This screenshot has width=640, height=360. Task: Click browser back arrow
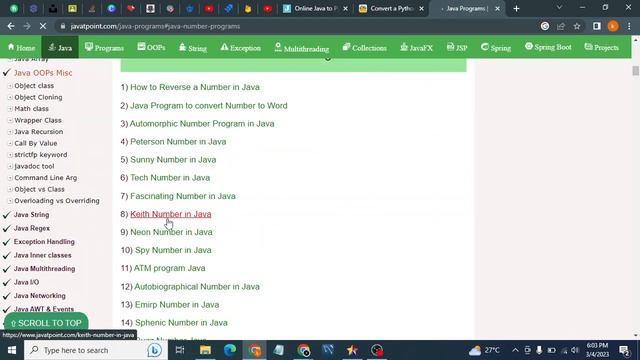(x=11, y=26)
